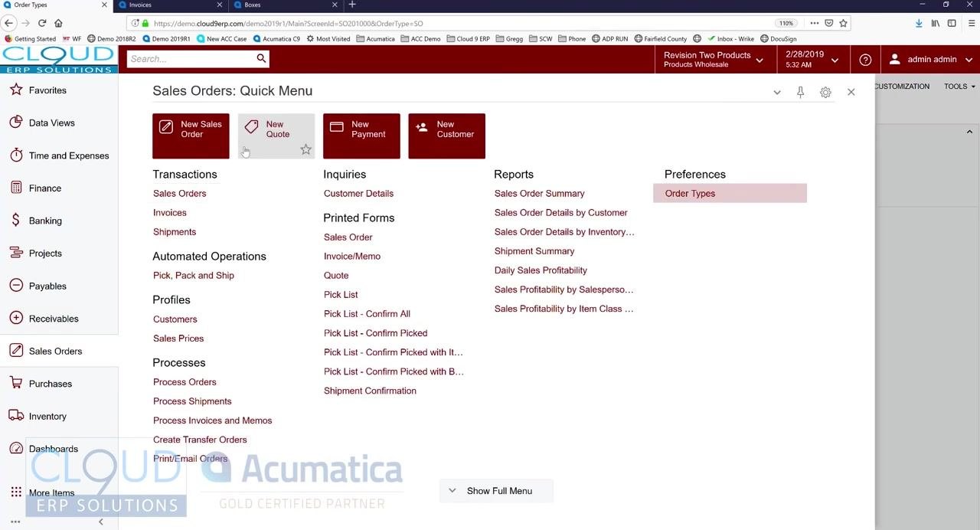Open Daily Sales Profitability report
This screenshot has height=530, width=980.
(x=541, y=270)
